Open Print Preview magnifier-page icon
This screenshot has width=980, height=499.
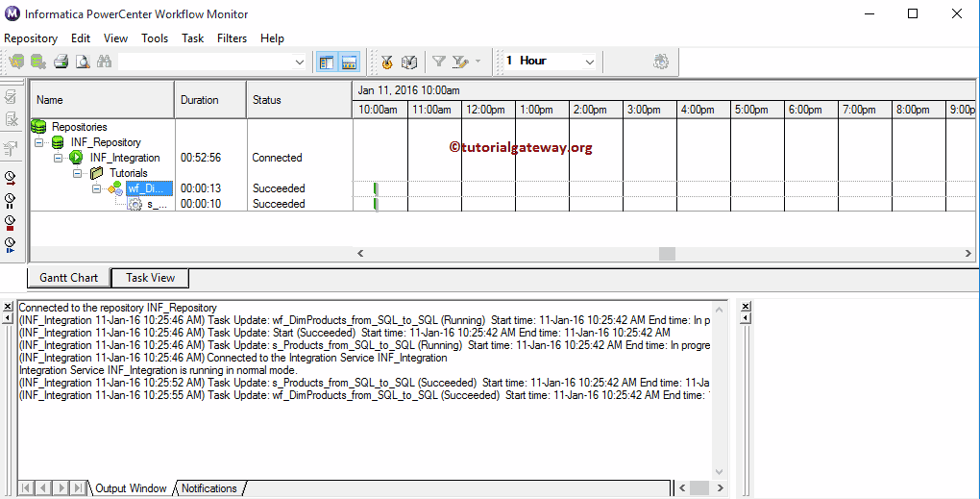click(83, 62)
